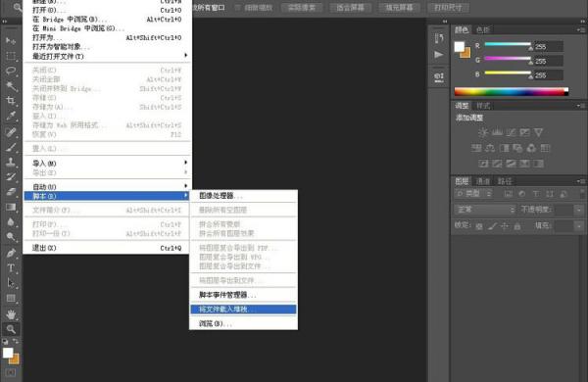Select the Horizontal Type tool

11,268
